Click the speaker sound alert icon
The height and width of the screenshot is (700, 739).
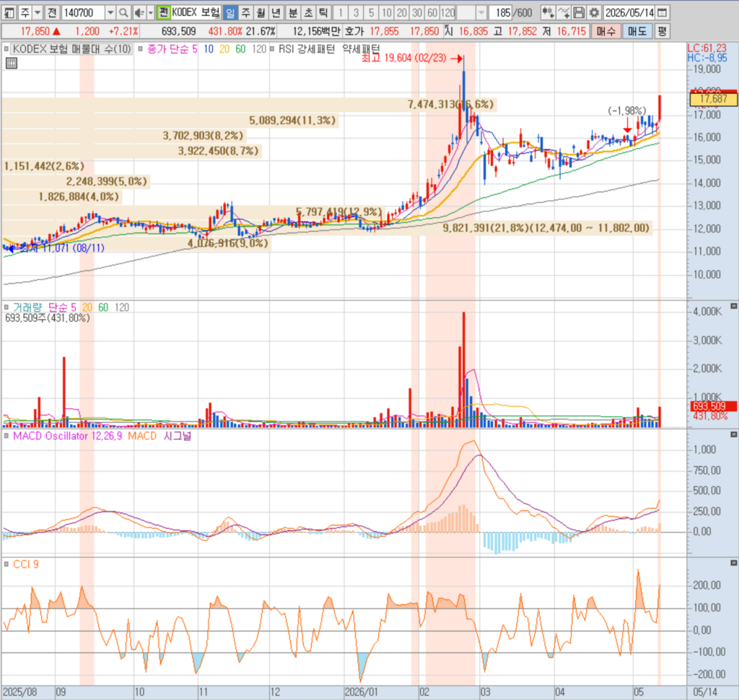[139, 13]
